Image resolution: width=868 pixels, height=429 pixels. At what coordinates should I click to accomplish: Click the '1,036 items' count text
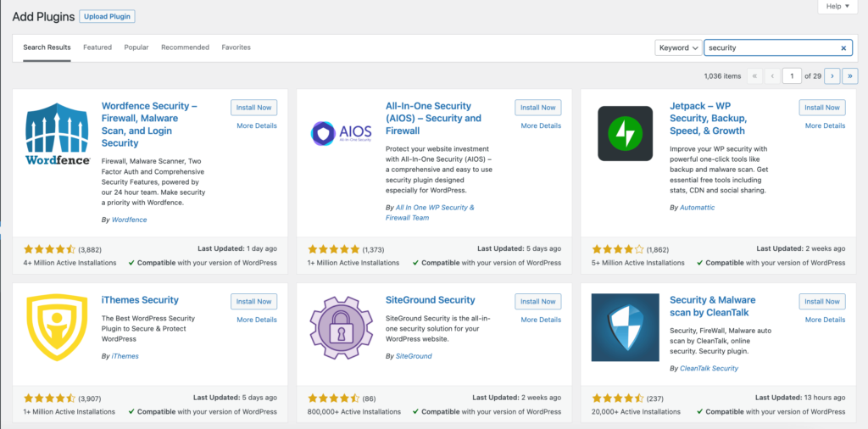tap(722, 75)
